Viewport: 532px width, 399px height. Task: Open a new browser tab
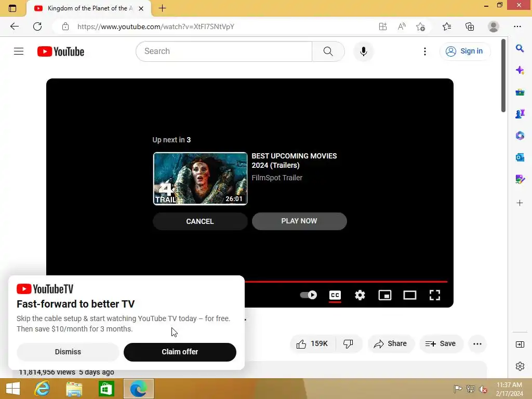coord(162,8)
